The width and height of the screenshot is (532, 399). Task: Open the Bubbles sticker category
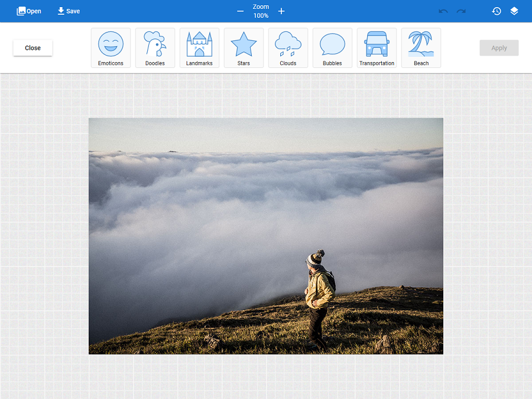pyautogui.click(x=332, y=48)
